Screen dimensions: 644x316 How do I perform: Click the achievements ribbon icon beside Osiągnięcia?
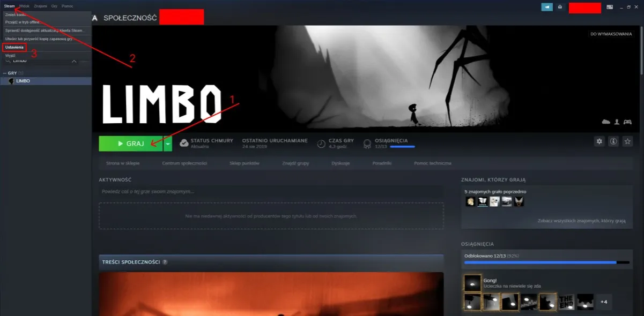(x=367, y=144)
